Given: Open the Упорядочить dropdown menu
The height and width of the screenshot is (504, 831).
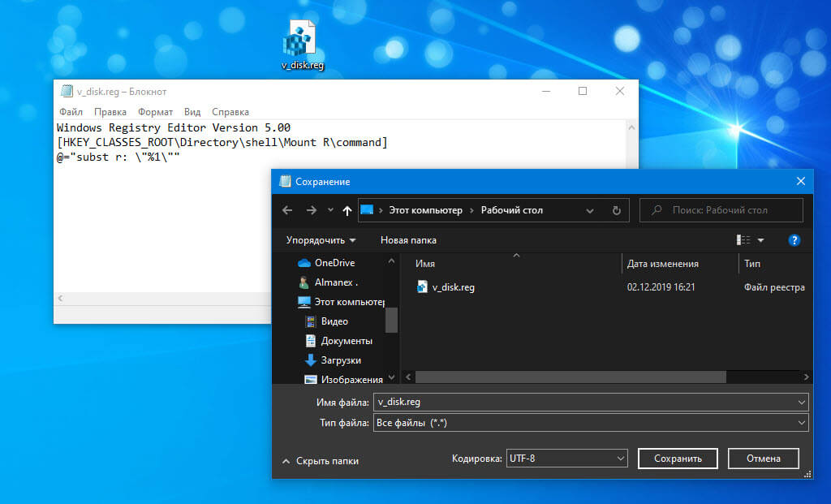Looking at the screenshot, I should pos(321,240).
